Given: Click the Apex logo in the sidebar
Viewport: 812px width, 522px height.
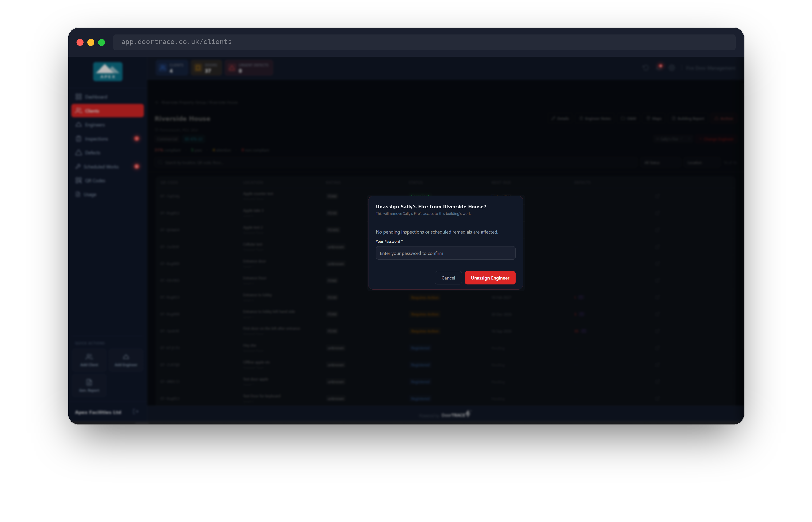Looking at the screenshot, I should 107,72.
